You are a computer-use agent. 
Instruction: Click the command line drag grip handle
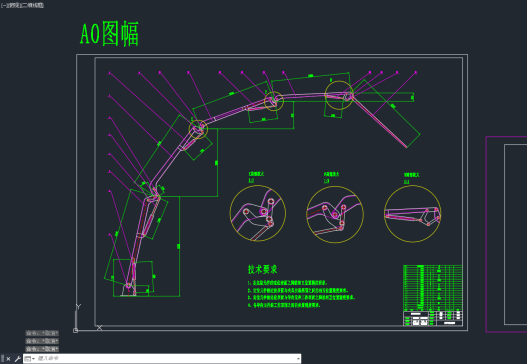click(x=3, y=359)
